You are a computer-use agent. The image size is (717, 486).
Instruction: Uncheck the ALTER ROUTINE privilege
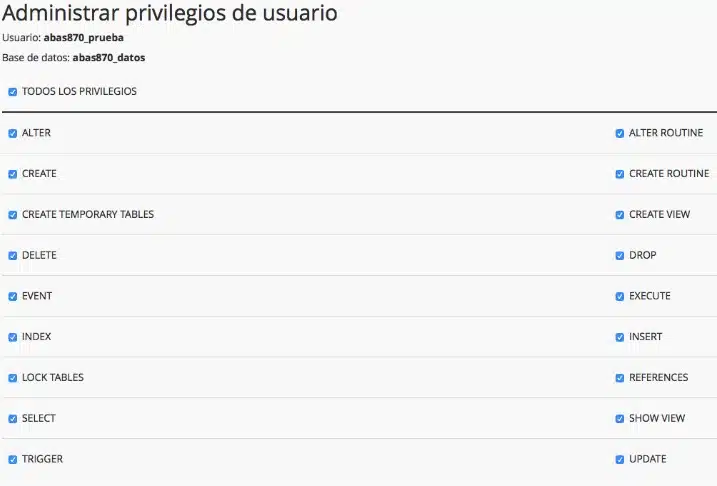click(x=620, y=133)
